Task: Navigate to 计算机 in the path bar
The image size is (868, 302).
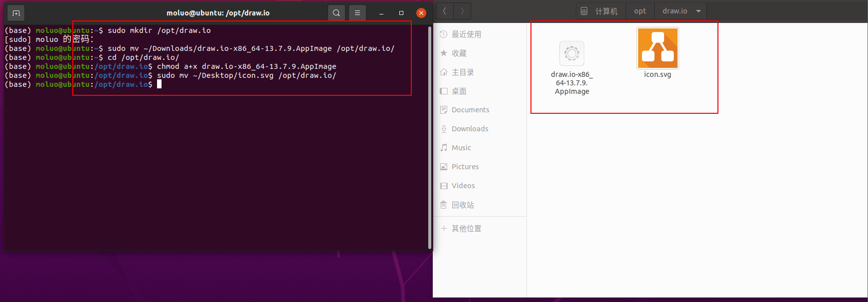Action: click(x=601, y=11)
